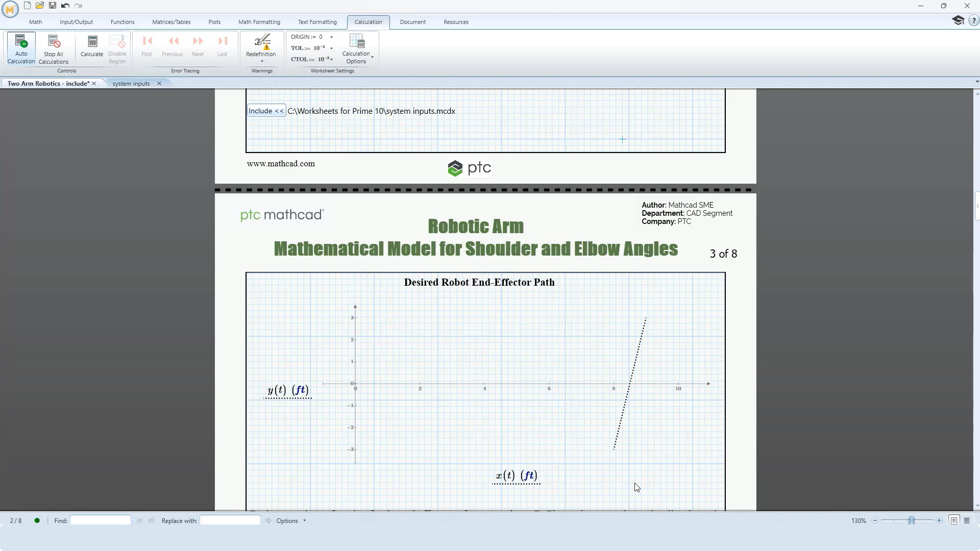
Task: Click the Find input field
Action: [101, 520]
